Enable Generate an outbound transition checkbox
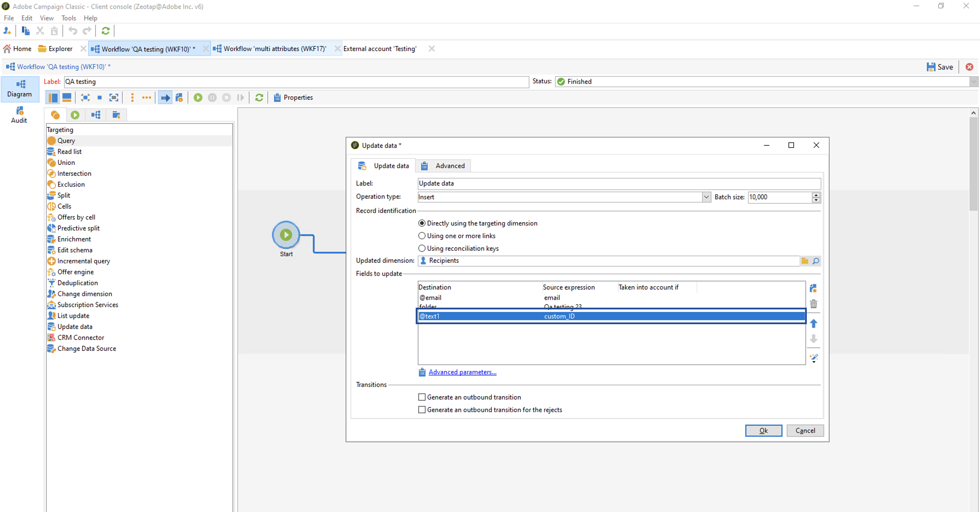 [422, 397]
